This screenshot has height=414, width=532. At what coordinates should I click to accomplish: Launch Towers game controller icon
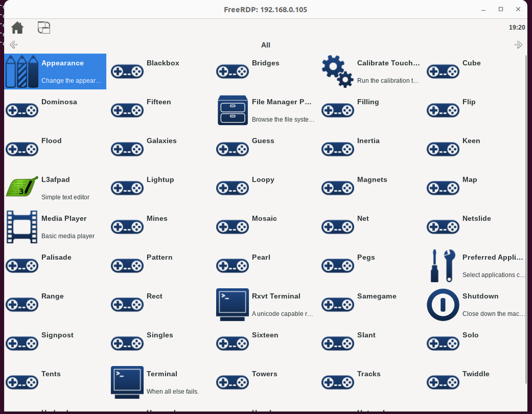coord(232,382)
